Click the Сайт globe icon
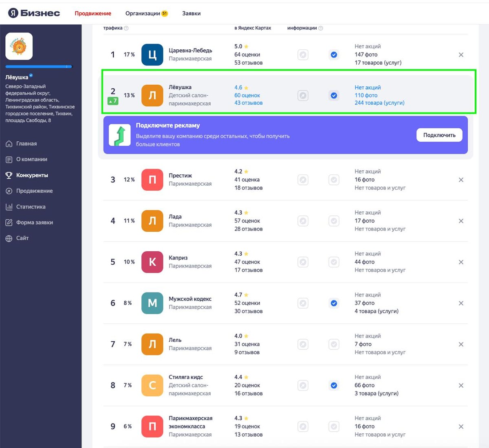Screen dimensions: 489x448 (x=9, y=238)
